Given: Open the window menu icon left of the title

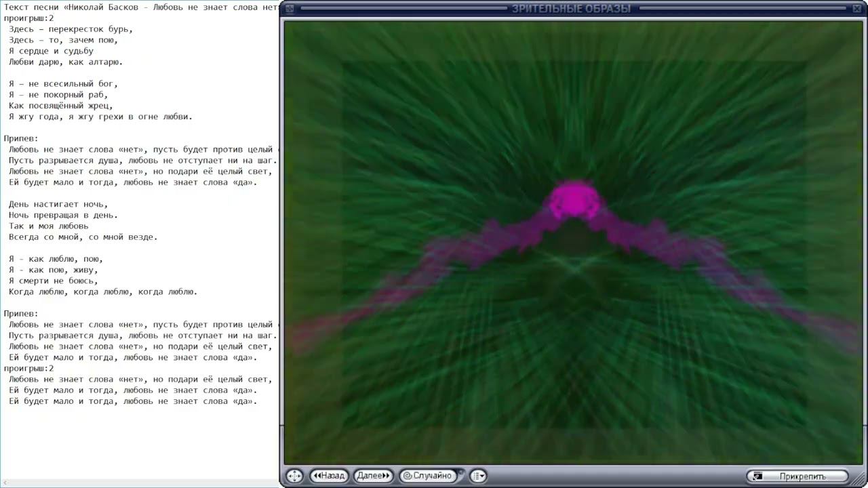Looking at the screenshot, I should click(x=290, y=9).
